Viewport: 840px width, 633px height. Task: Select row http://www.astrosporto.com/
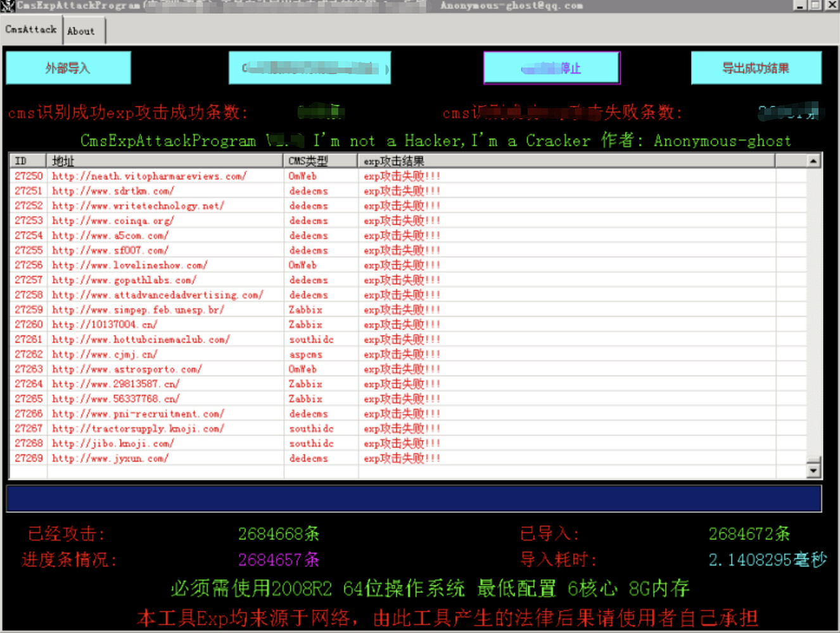408,369
